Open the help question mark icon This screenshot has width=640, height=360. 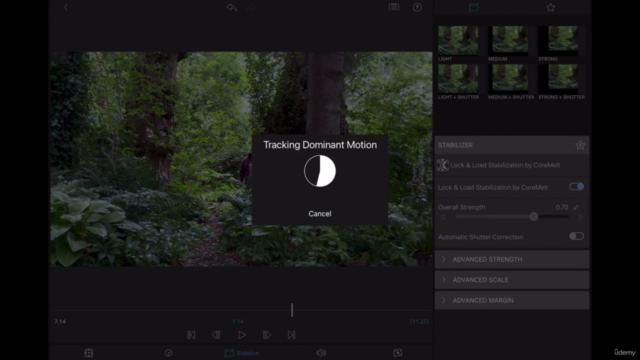coord(417,7)
